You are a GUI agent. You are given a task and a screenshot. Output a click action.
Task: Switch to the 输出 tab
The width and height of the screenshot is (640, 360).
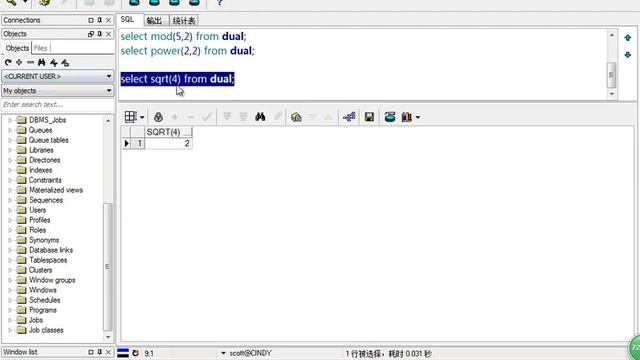(156, 20)
